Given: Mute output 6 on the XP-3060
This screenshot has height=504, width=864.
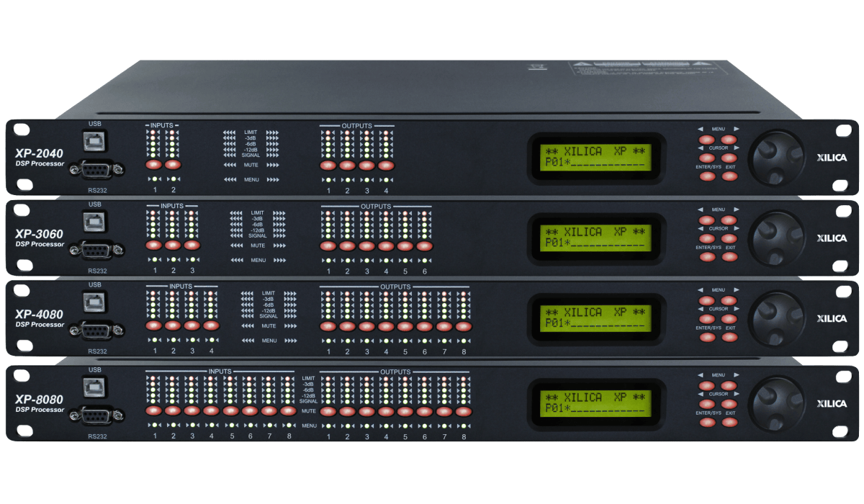Looking at the screenshot, I should pos(425,246).
